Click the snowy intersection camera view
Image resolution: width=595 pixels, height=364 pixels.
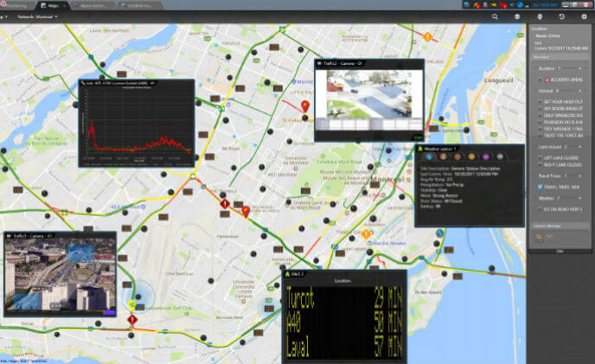[x=369, y=94]
